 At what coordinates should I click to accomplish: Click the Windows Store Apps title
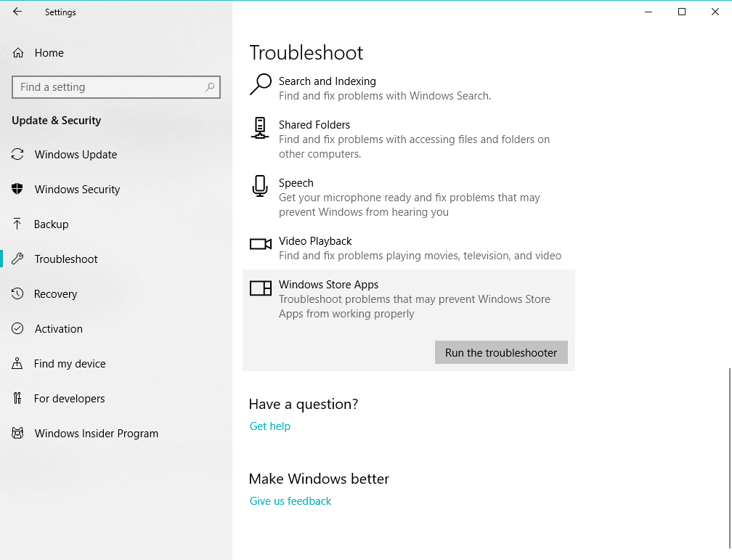[x=328, y=285]
